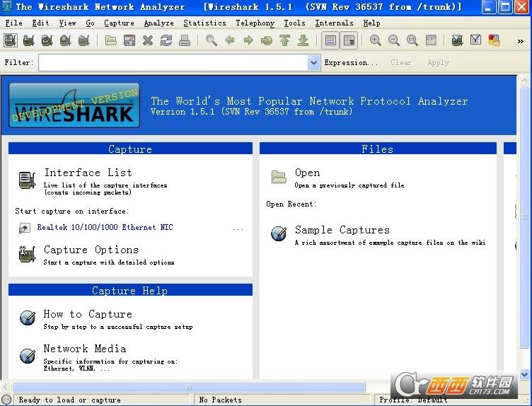Click the ellipsis beside Realtek NIC
This screenshot has width=532, height=406.
(238, 229)
